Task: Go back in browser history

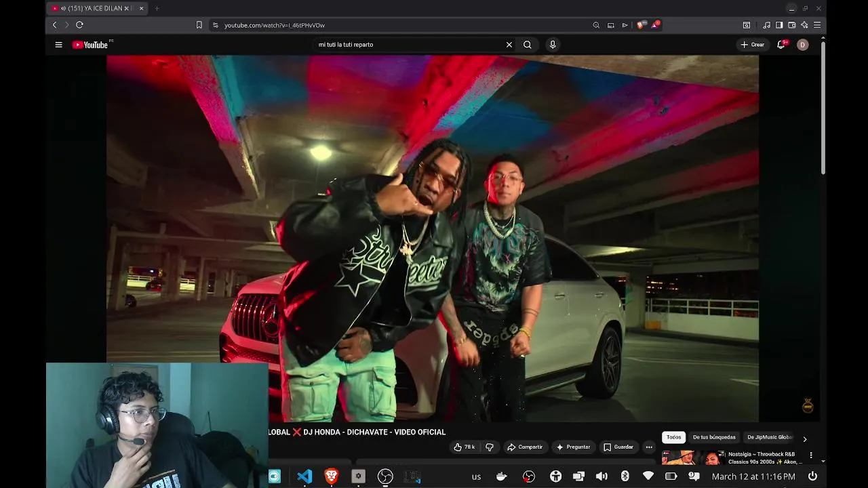Action: tap(55, 25)
